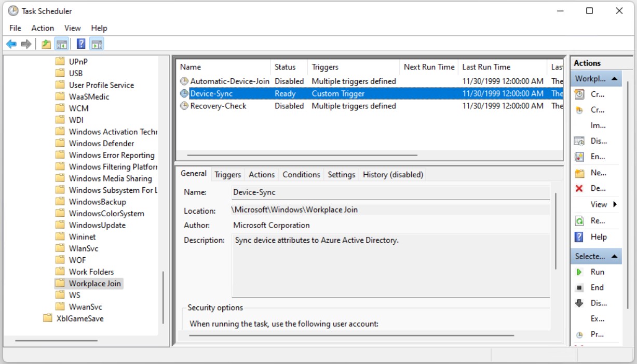Click the Import Task 'Im...' action
The height and width of the screenshot is (364, 637).
pyautogui.click(x=599, y=125)
